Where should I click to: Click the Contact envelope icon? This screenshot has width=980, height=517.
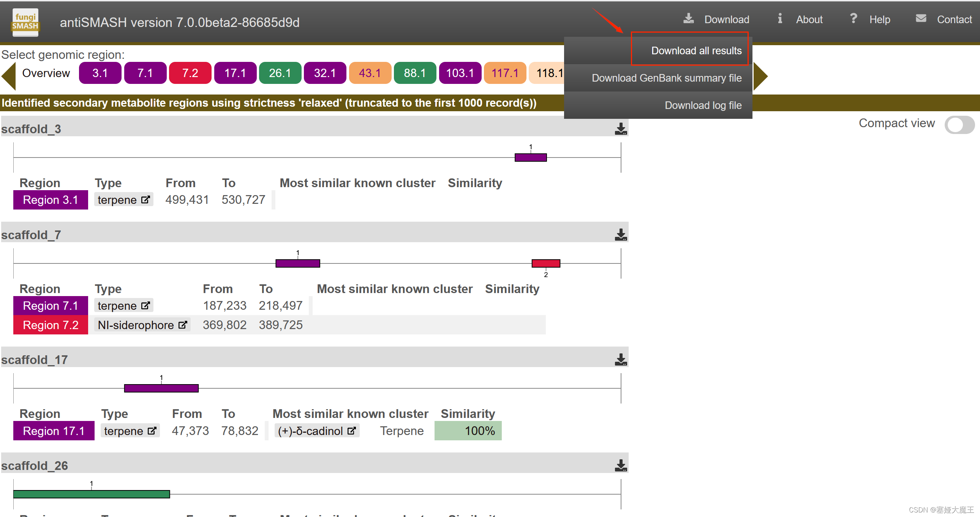coord(921,19)
